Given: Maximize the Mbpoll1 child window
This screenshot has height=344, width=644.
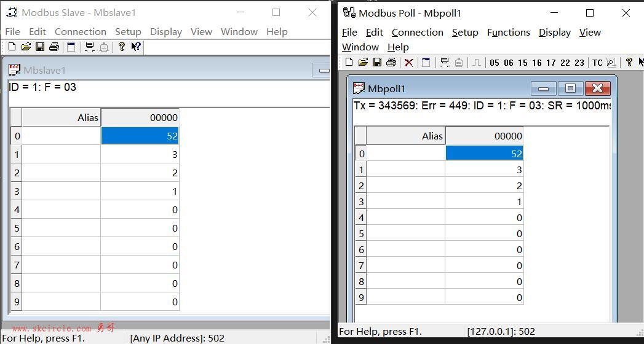Looking at the screenshot, I should (570, 88).
